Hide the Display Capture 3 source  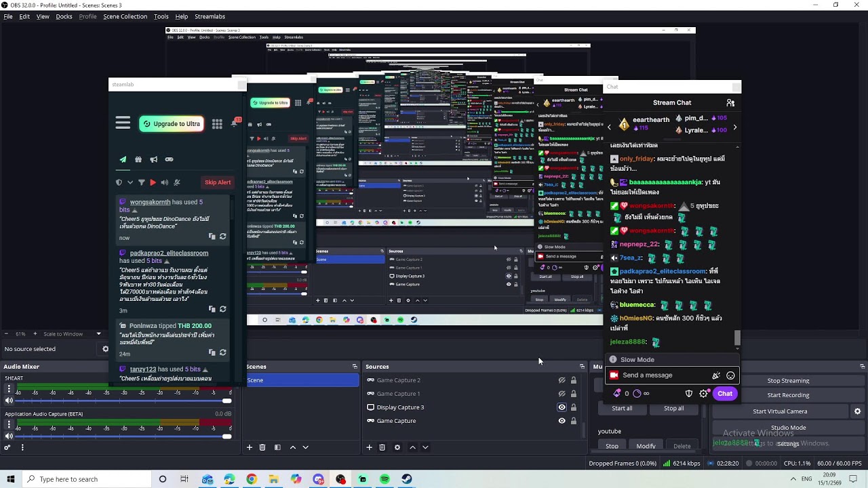561,407
